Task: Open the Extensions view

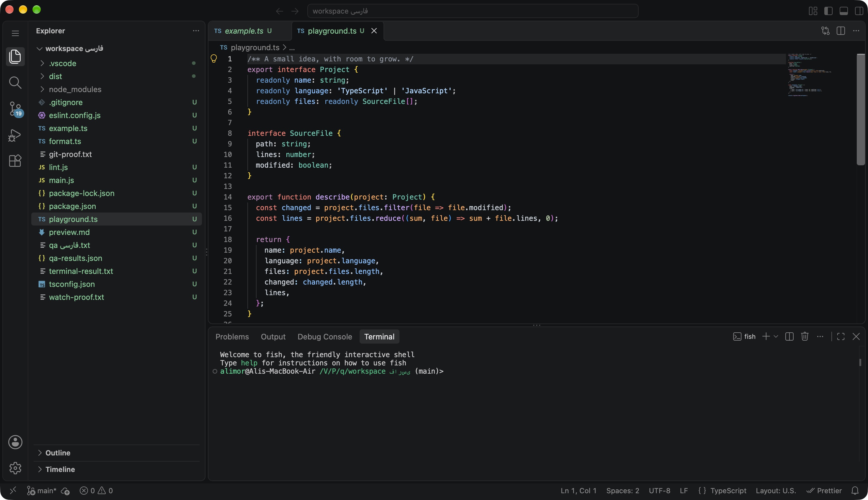Action: (15, 161)
